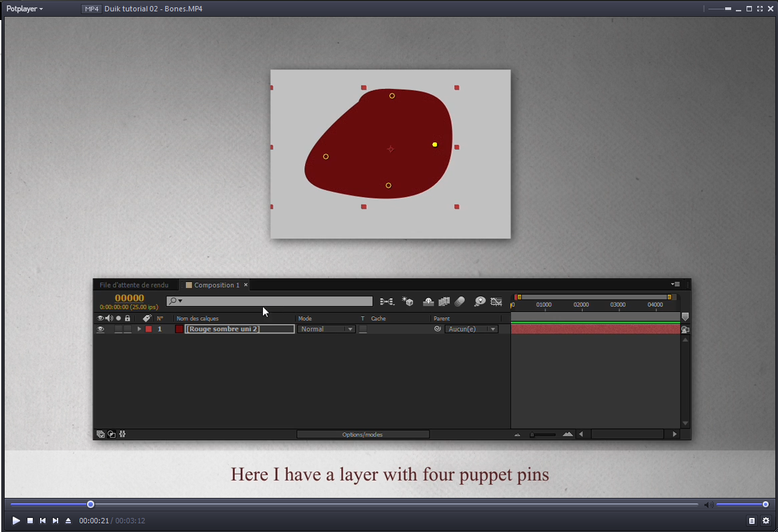Viewport: 778px width, 532px height.
Task: Open the Potplayer main menu
Action: [x=25, y=9]
